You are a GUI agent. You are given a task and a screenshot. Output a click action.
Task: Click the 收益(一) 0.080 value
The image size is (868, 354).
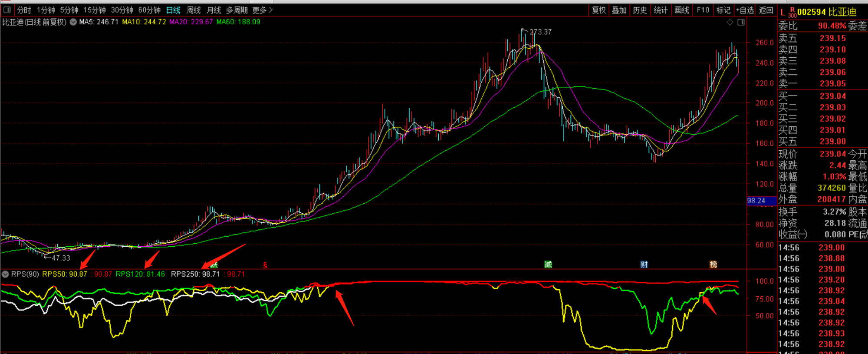[x=835, y=235]
